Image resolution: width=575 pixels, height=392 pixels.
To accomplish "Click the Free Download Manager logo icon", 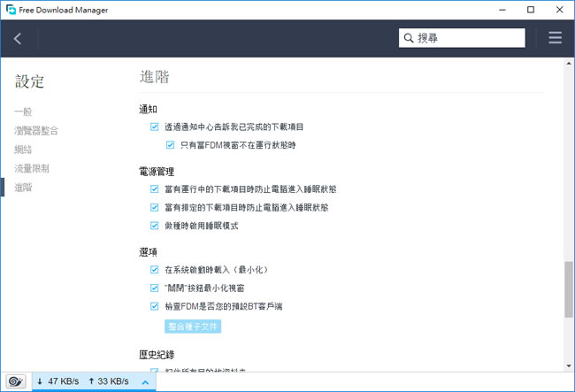I will (x=11, y=10).
